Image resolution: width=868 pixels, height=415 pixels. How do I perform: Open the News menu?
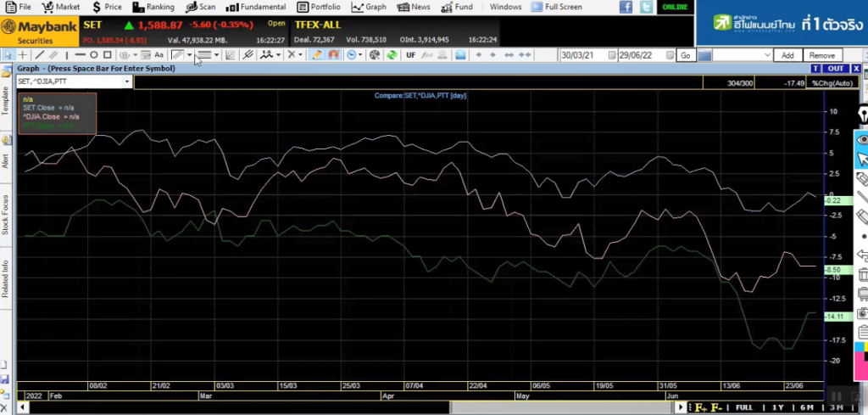414,7
